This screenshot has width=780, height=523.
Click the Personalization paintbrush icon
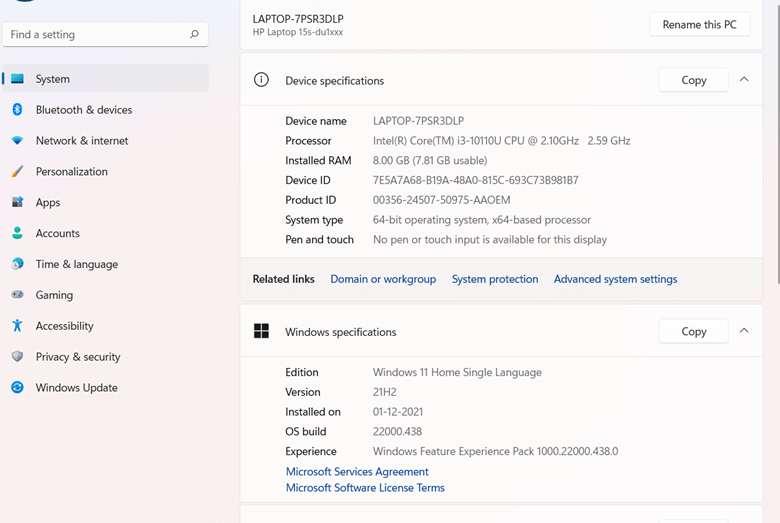pyautogui.click(x=18, y=172)
